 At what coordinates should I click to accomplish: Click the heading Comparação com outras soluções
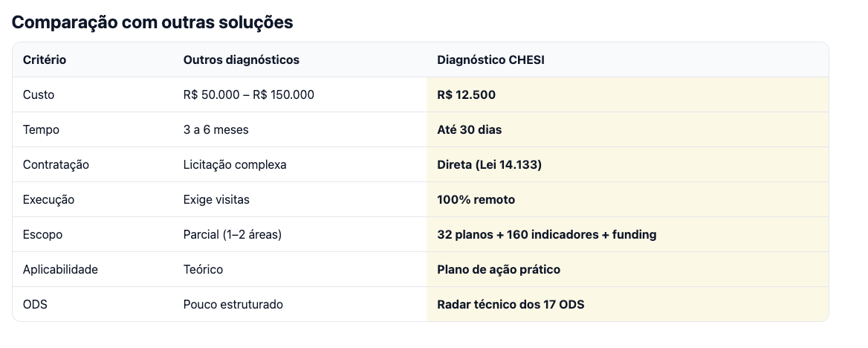click(152, 23)
